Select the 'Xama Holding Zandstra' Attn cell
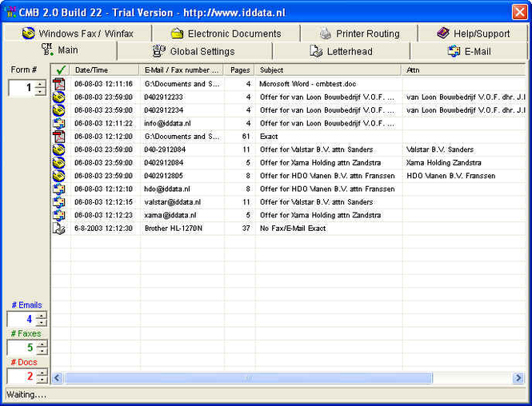 click(x=443, y=163)
